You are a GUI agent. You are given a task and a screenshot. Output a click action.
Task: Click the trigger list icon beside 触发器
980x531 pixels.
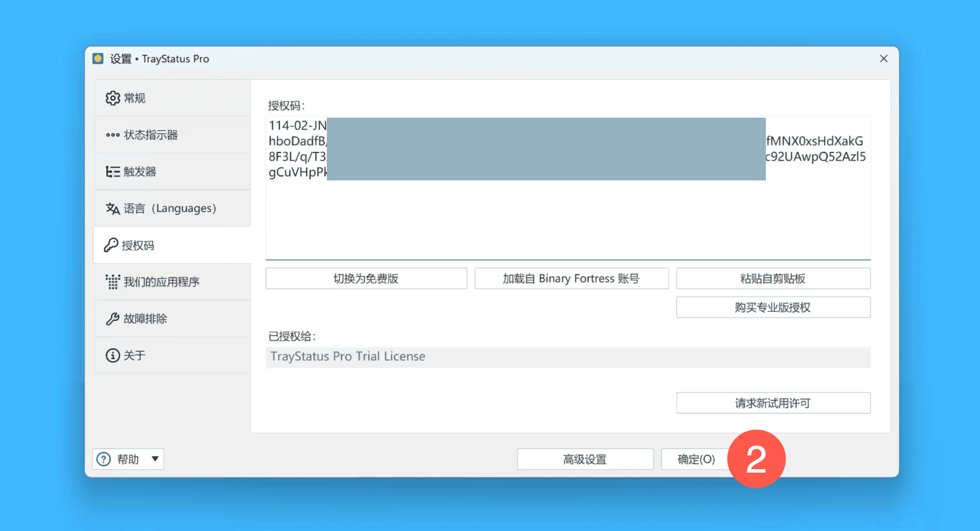113,172
